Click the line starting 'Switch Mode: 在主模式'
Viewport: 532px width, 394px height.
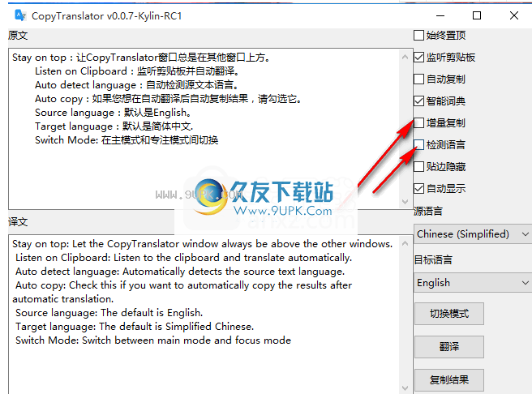click(127, 140)
